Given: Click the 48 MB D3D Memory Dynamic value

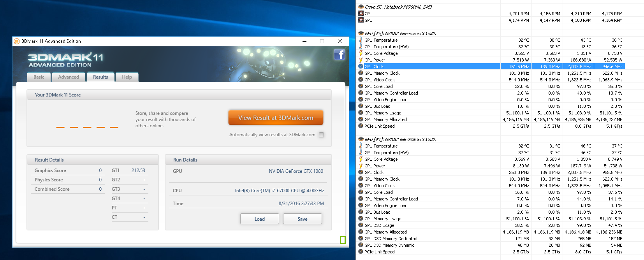Looking at the screenshot, I should (523, 245).
